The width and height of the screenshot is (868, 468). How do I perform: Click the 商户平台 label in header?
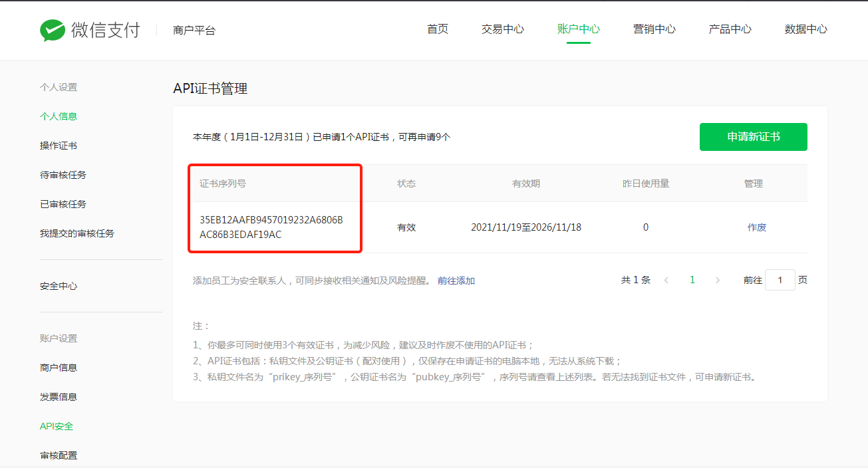pyautogui.click(x=194, y=30)
